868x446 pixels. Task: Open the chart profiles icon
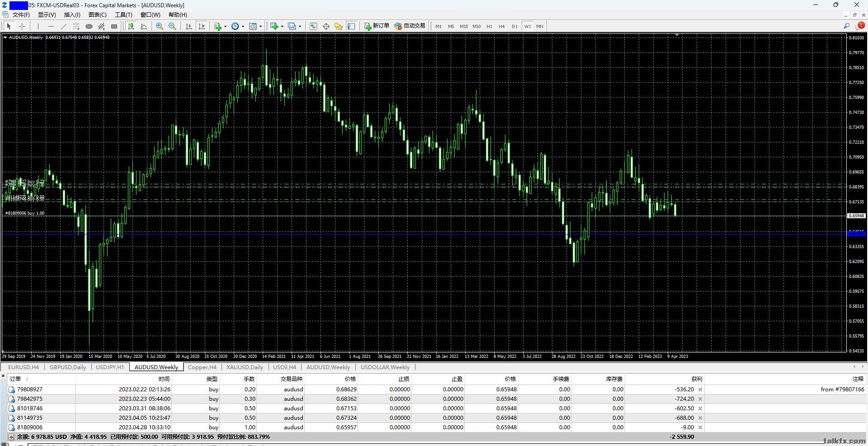[292, 26]
